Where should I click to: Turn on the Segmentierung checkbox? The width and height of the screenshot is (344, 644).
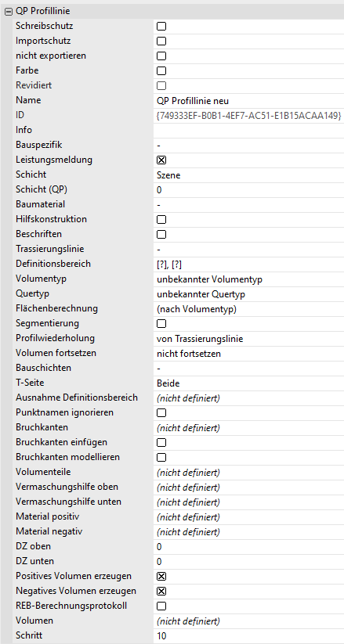click(x=161, y=324)
